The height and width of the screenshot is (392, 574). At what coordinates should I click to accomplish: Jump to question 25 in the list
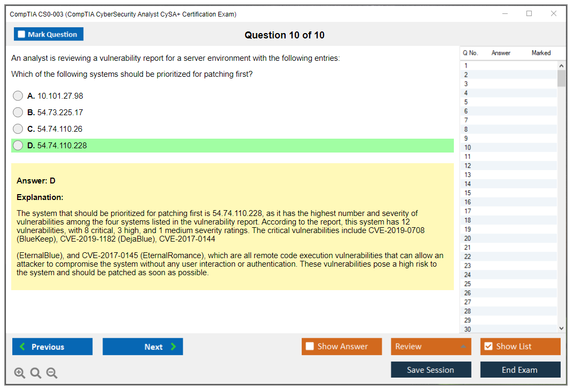click(468, 284)
